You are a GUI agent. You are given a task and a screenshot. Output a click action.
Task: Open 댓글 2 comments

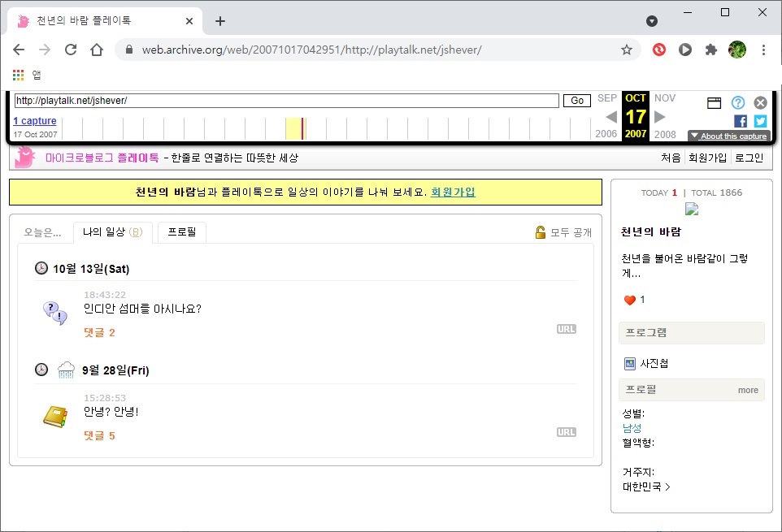pos(99,333)
